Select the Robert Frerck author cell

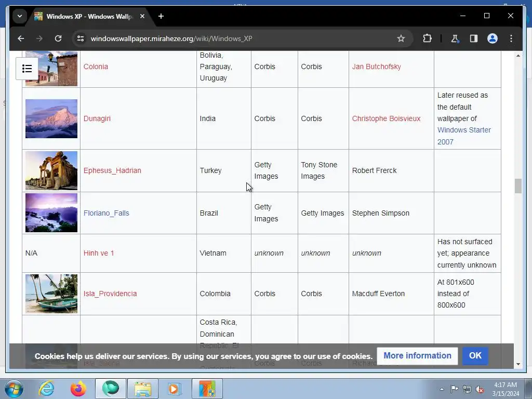[391, 170]
